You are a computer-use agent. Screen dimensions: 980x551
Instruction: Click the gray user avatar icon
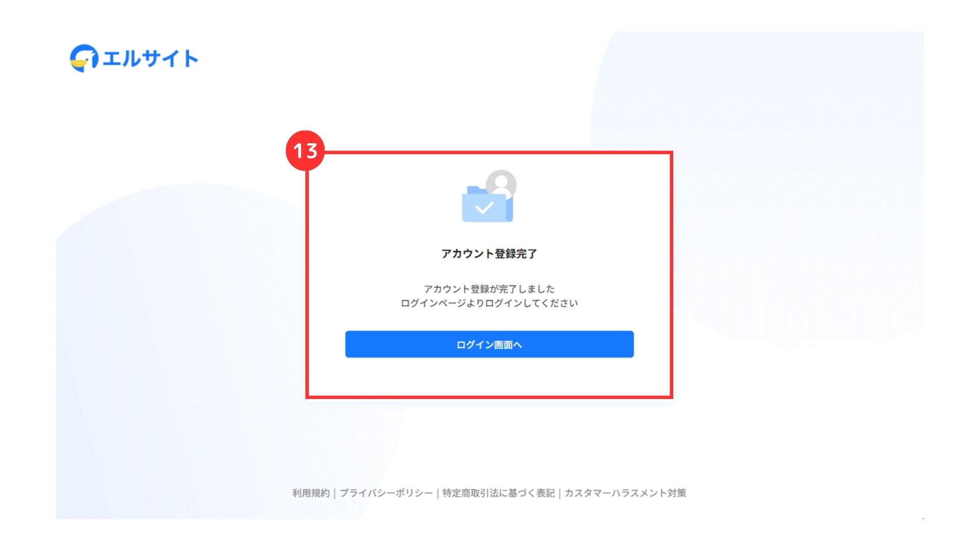point(501,184)
